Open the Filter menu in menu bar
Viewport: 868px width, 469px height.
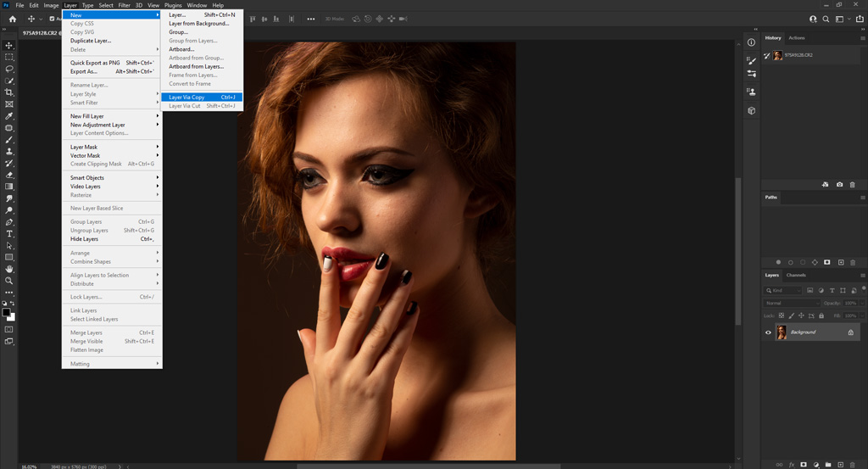(124, 5)
